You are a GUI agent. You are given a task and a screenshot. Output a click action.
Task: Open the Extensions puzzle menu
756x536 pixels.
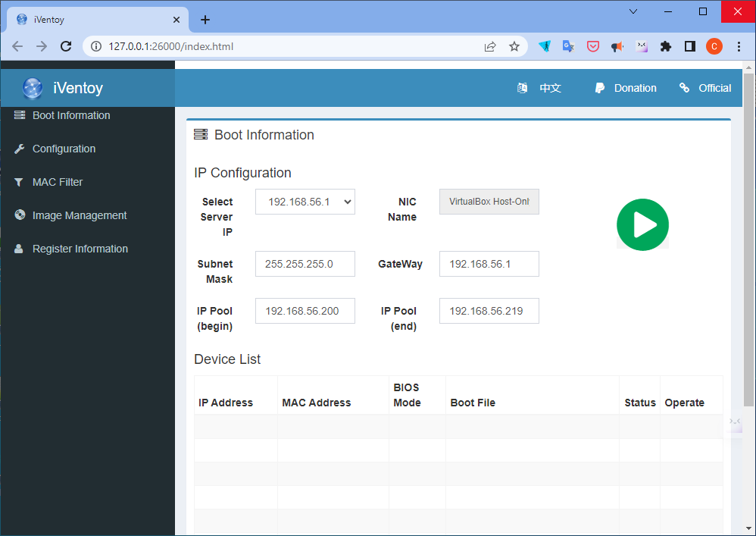click(665, 46)
